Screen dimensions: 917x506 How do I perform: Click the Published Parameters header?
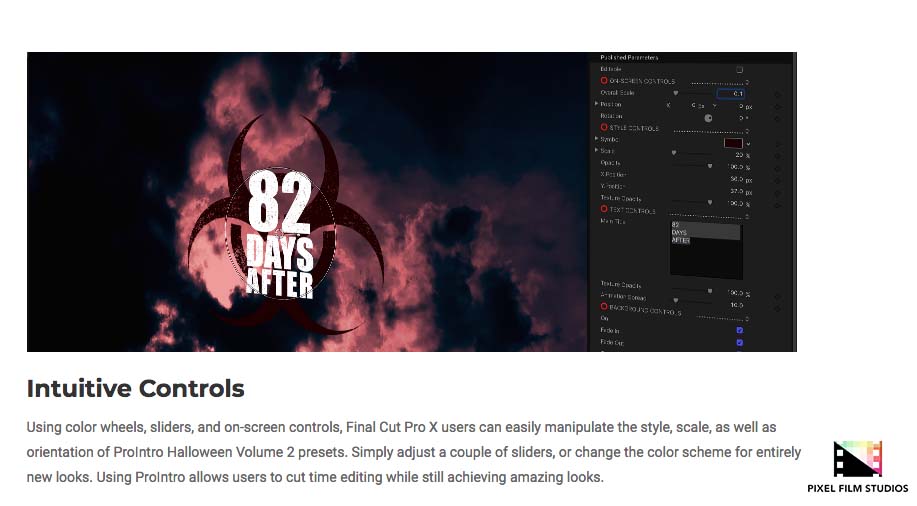coord(629,57)
